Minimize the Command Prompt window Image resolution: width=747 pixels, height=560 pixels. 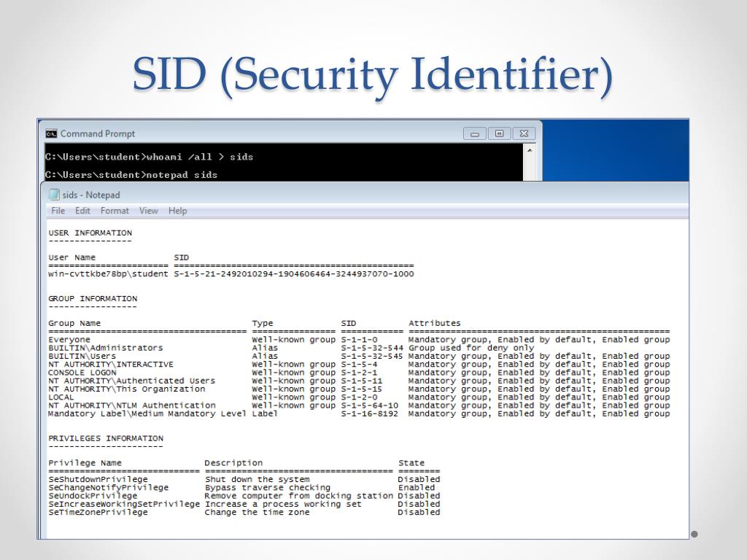(x=474, y=134)
